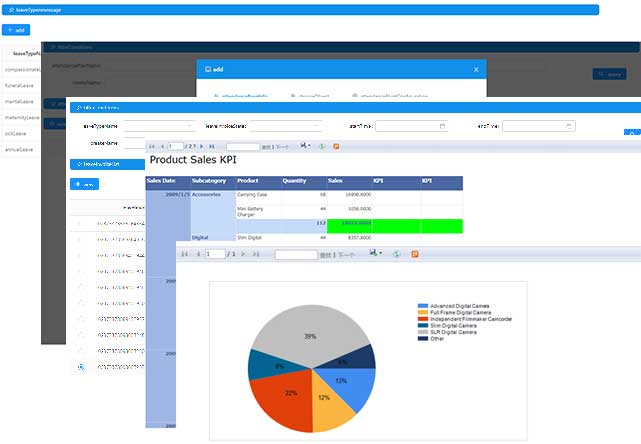Click the refresh icon in Product Sales KPI toolbar
Image resolution: width=641 pixels, height=444 pixels.
point(320,146)
